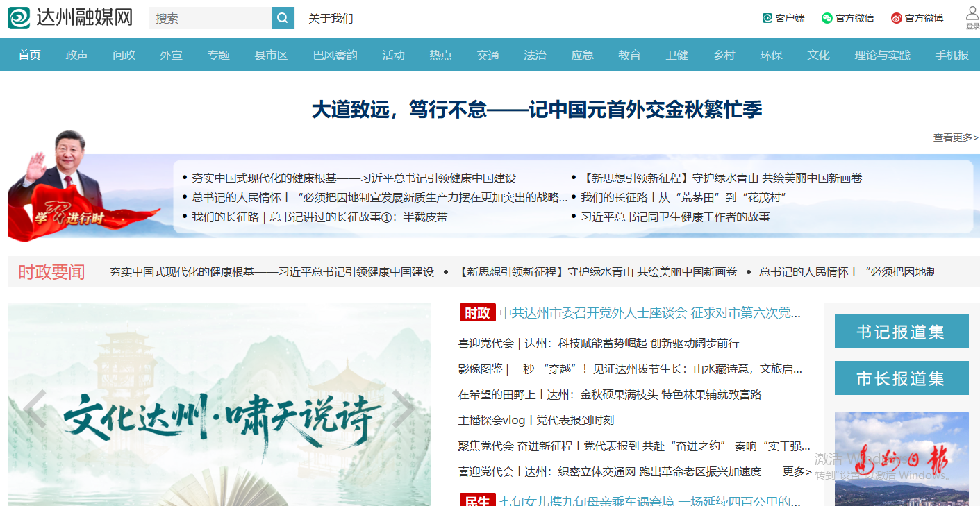This screenshot has width=980, height=506.
Task: Open the 达州日报 newspaper thumbnail
Action: coord(902,459)
